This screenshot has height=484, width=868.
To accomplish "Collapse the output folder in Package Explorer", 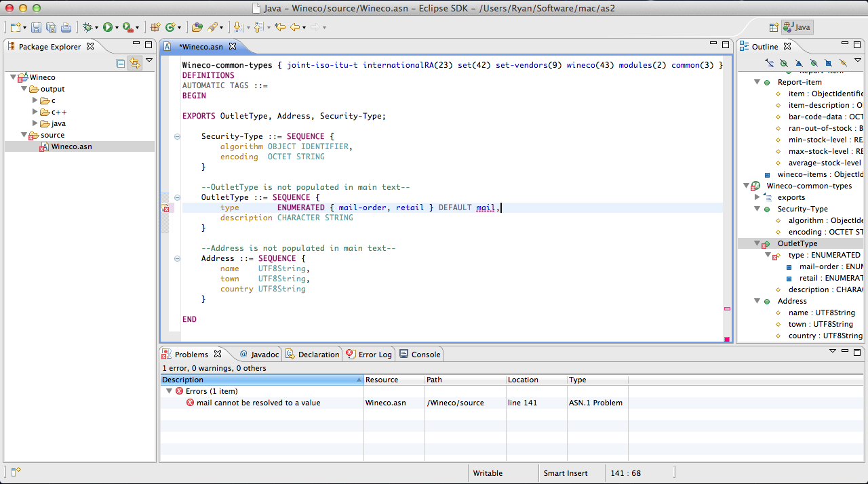I will [24, 89].
